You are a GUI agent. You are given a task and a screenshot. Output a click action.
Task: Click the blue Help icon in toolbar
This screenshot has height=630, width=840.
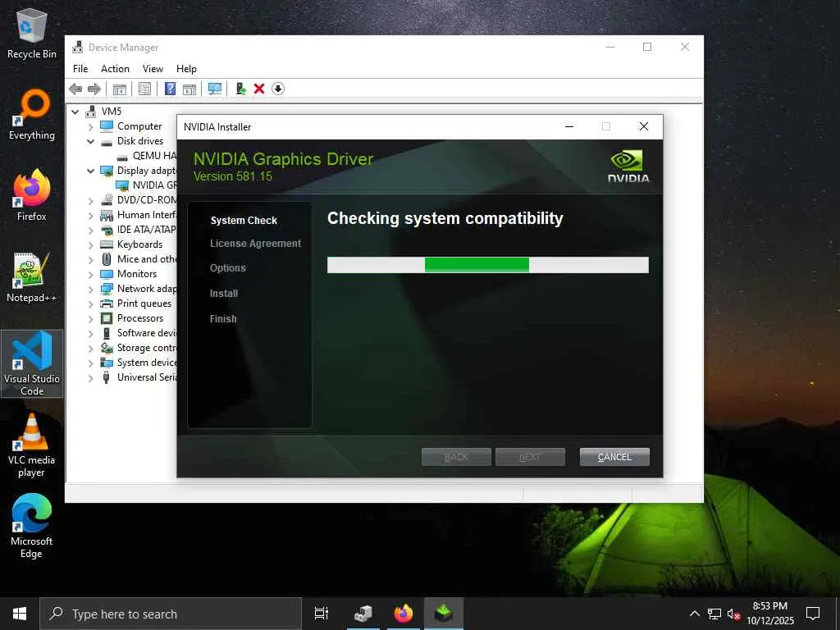click(170, 89)
